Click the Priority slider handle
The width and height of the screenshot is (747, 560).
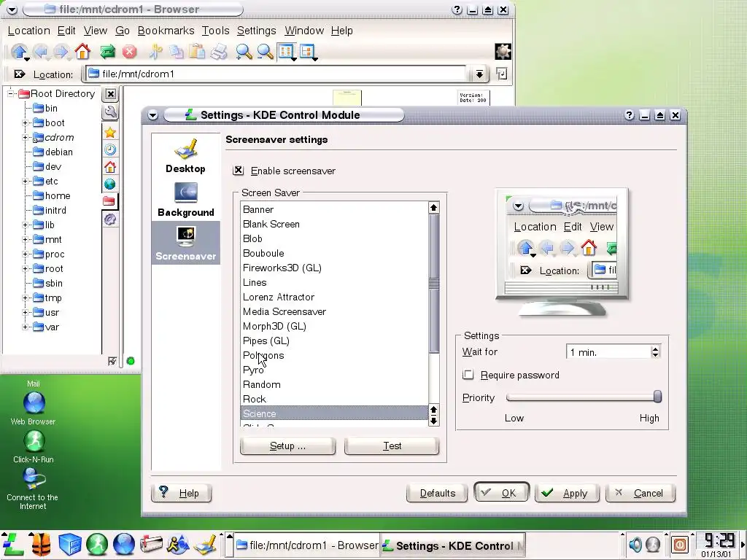(x=657, y=397)
